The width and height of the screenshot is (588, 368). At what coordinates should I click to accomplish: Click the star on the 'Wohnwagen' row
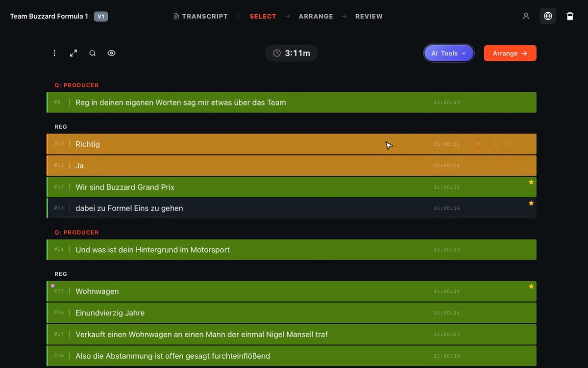pyautogui.click(x=531, y=286)
